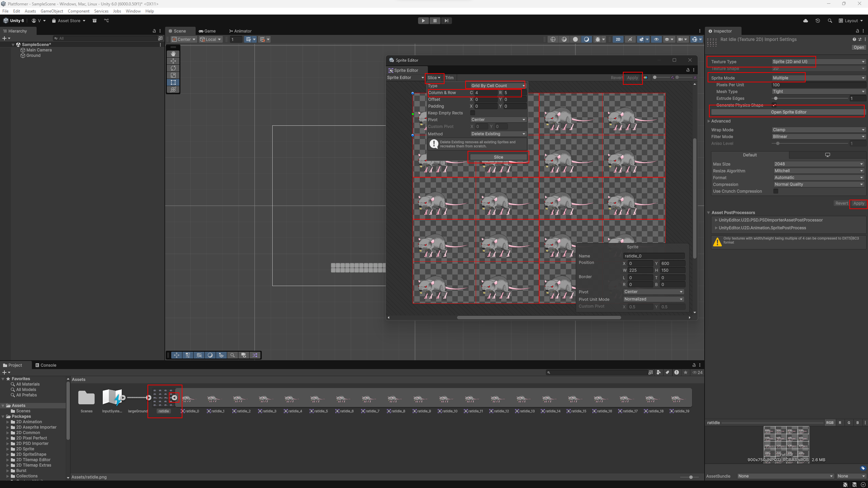Image resolution: width=868 pixels, height=488 pixels.
Task: Toggle 2D view mode in Scene
Action: coord(618,39)
